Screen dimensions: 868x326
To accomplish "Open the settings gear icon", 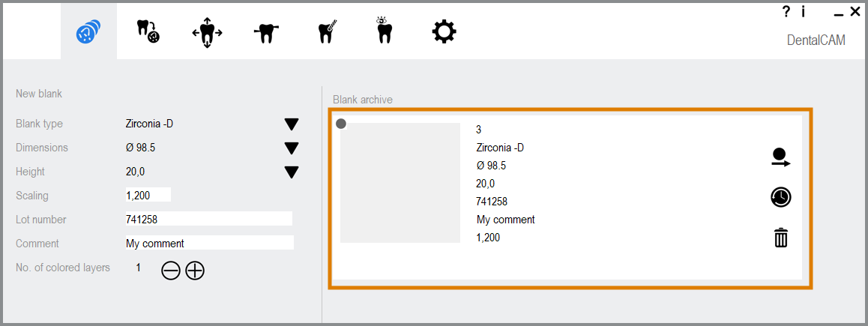I will pyautogui.click(x=444, y=32).
